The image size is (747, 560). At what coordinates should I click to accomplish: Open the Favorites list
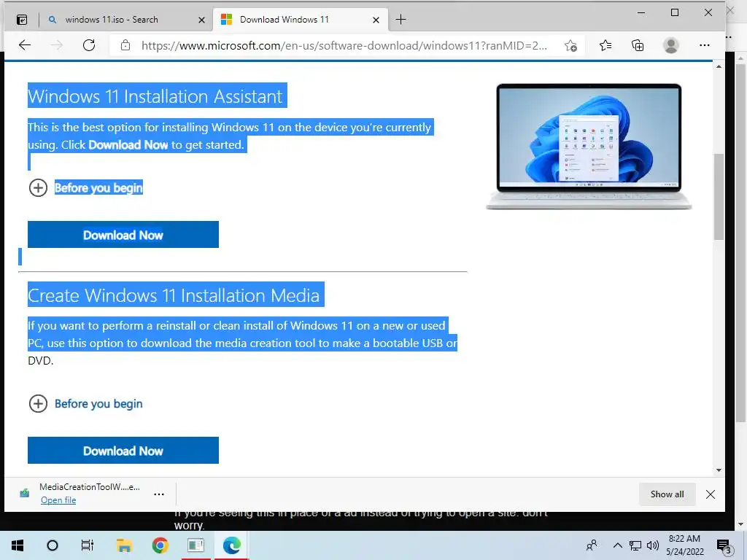pos(605,45)
